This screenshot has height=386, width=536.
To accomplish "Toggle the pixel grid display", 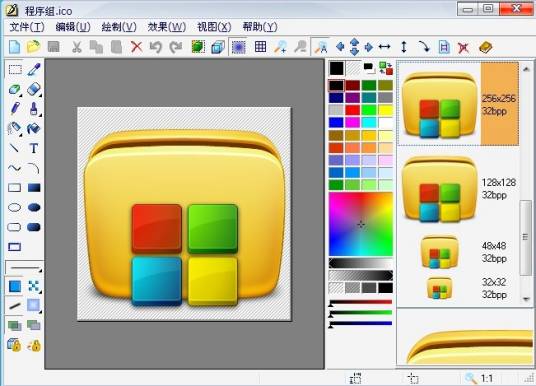I will [260, 47].
